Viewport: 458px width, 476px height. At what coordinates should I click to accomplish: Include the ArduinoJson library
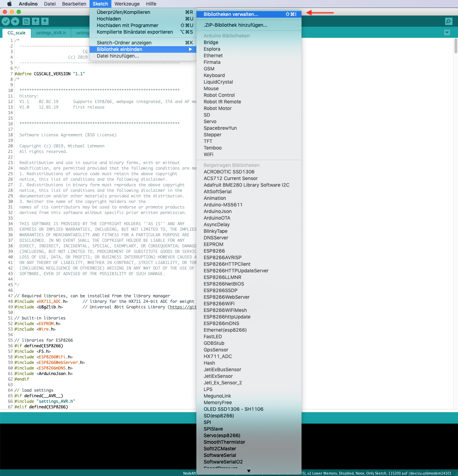[x=249, y=211]
